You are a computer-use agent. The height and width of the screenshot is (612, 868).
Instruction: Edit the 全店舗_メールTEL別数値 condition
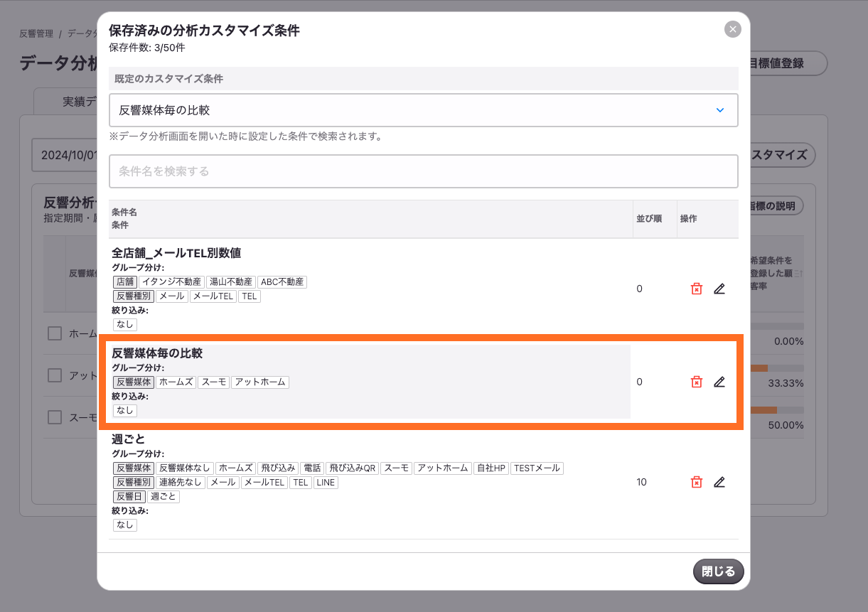(719, 289)
